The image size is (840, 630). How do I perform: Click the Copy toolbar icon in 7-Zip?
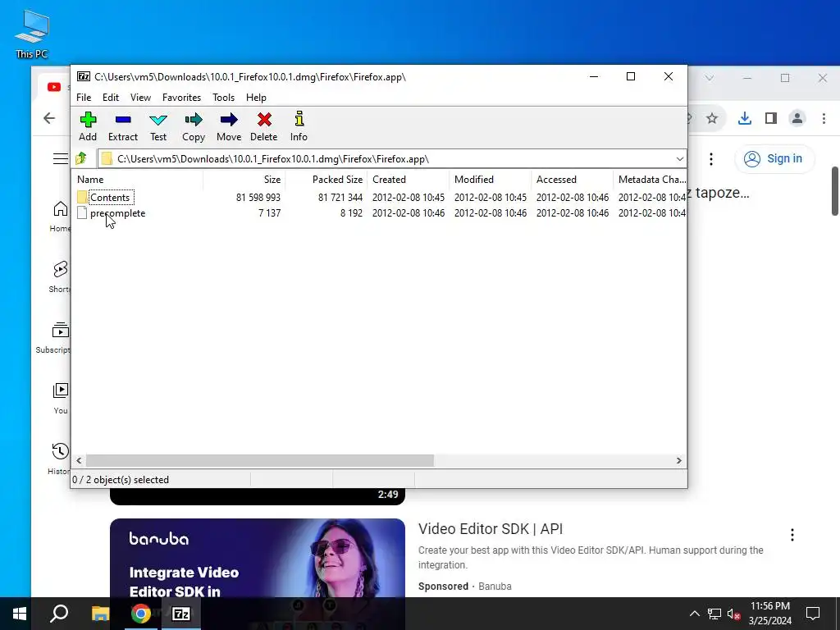point(194,126)
